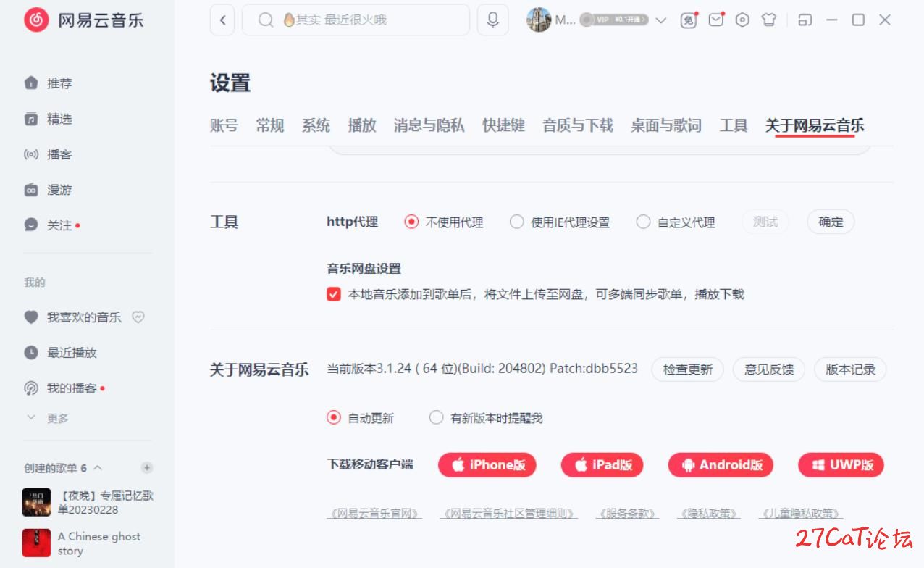Open 漫游 roaming in the sidebar
924x568 pixels.
tap(59, 190)
